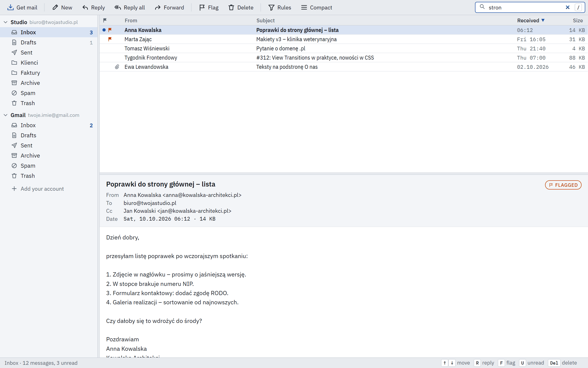Open Tomasz Wiśniewski message about domenę
This screenshot has width=588, height=368.
pyautogui.click(x=344, y=49)
